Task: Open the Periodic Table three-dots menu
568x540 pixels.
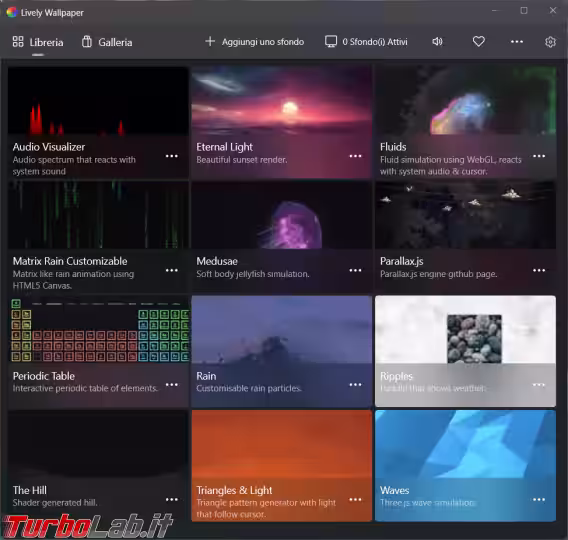Action: tap(172, 385)
